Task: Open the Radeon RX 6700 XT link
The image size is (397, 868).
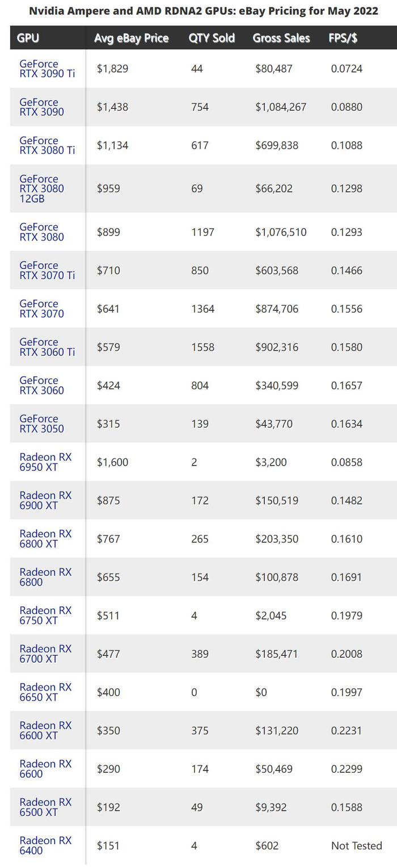Action: 45,654
